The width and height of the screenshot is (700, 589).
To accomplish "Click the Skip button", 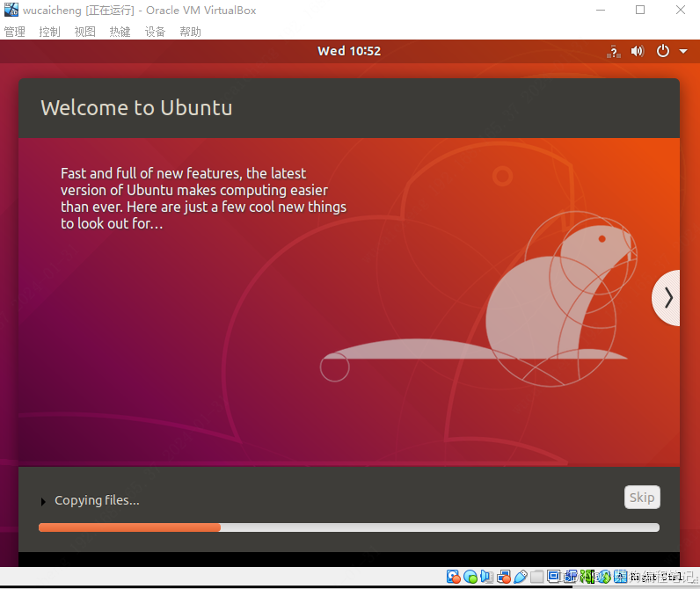I will point(642,497).
